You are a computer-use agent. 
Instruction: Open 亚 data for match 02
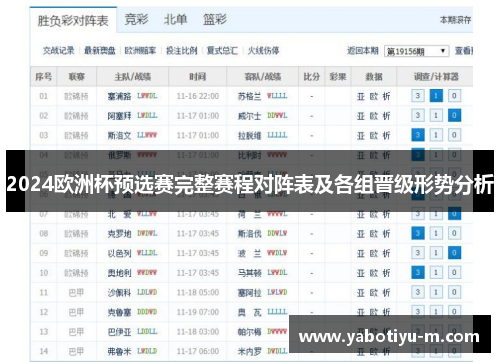pyautogui.click(x=361, y=116)
